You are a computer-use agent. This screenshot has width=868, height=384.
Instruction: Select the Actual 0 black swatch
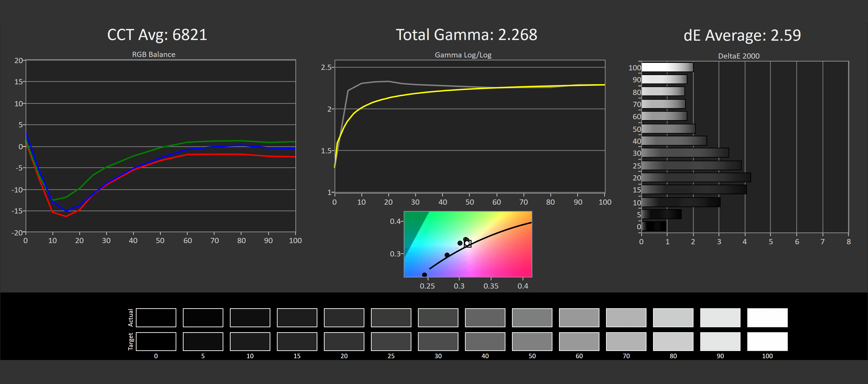(x=156, y=318)
